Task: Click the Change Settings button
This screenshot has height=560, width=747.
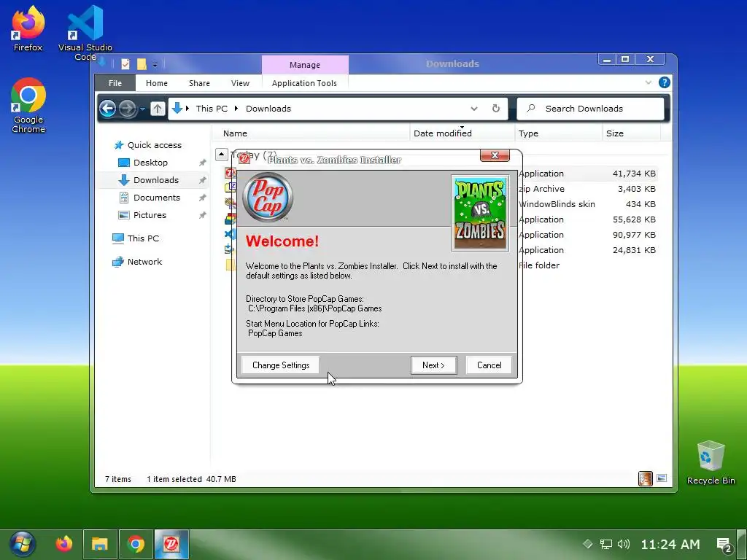Action: point(281,365)
